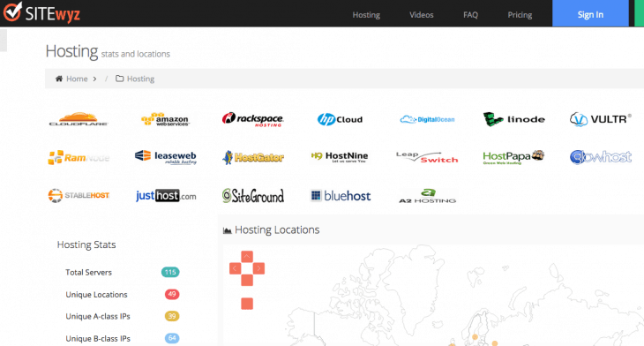This screenshot has width=644, height=346.
Task: Pan the map left with the arrow
Action: [x=235, y=268]
